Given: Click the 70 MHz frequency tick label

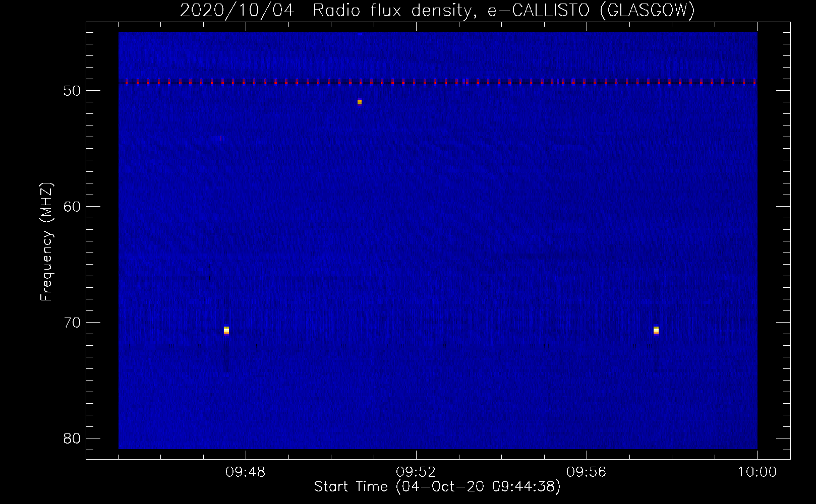Looking at the screenshot, I should (73, 323).
